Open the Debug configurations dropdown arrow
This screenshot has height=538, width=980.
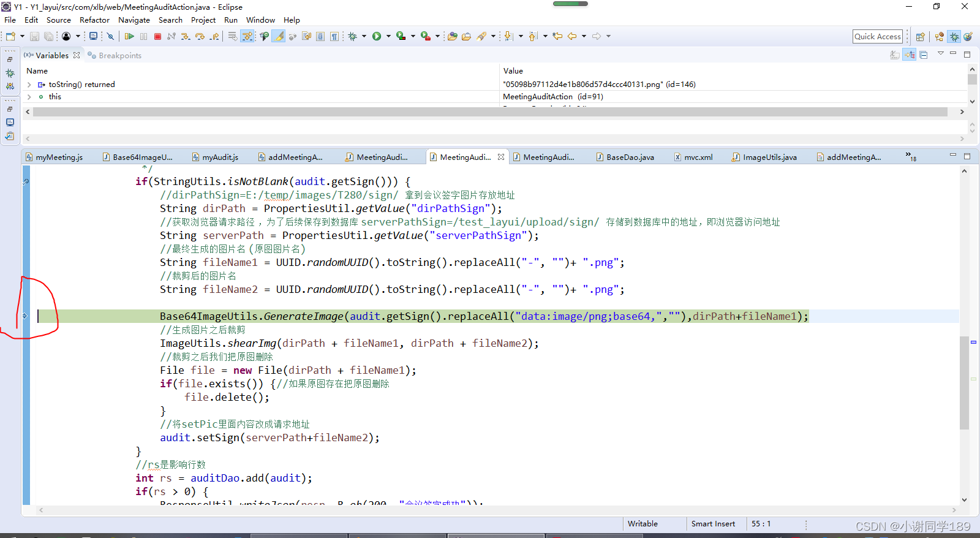point(364,36)
